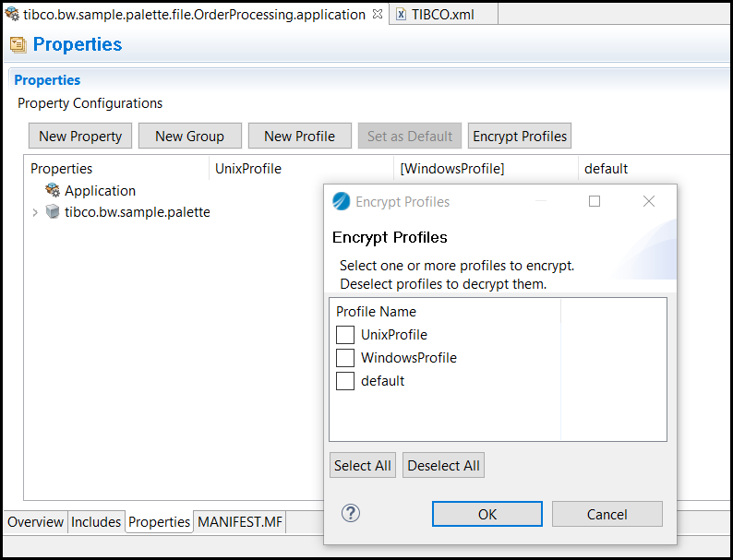
Task: Click the help question mark icon
Action: point(351,514)
